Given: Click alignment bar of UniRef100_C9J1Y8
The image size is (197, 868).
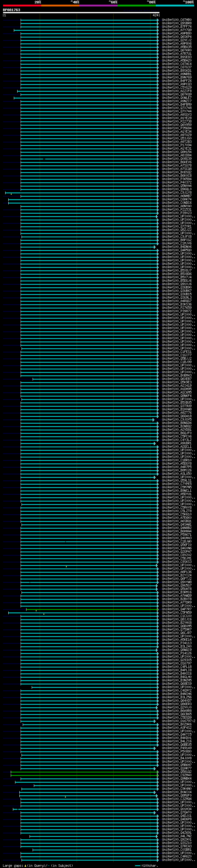Looking at the screenshot, I should (x=82, y=193).
